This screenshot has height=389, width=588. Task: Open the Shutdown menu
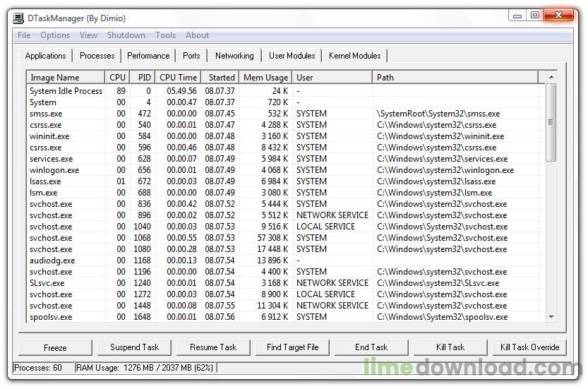pos(126,35)
